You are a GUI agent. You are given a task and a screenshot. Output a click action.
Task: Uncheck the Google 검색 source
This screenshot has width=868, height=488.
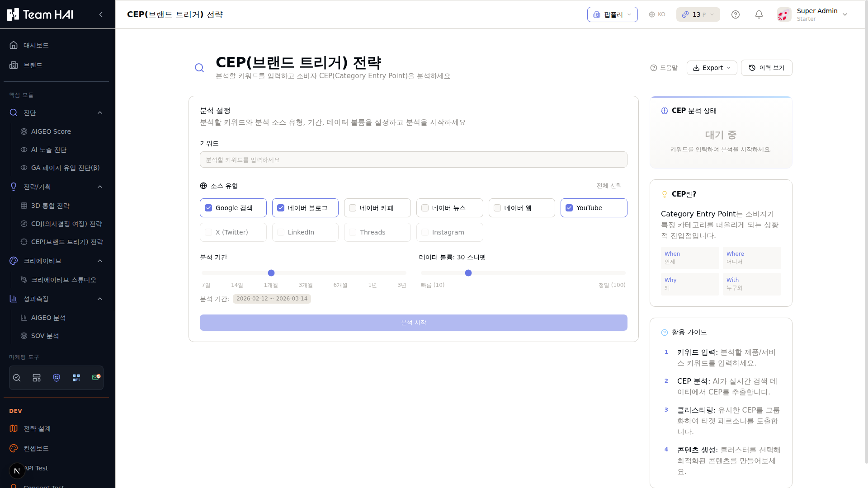pyautogui.click(x=233, y=208)
